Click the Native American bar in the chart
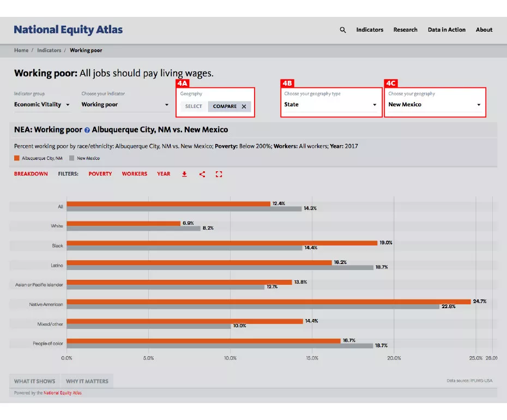Viewport: 507px width, 420px height. click(273, 300)
